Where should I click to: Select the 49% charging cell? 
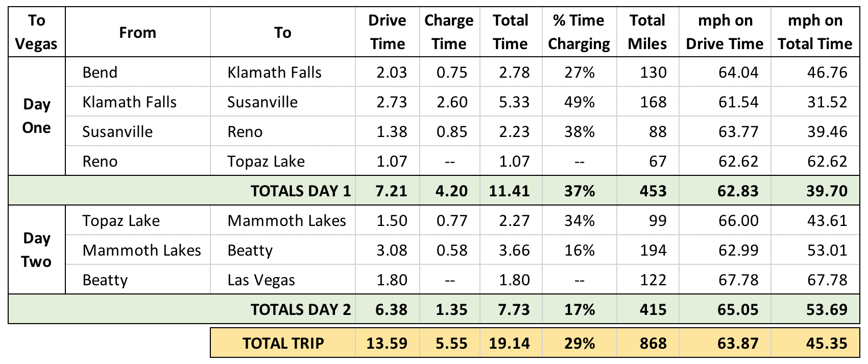click(x=579, y=102)
